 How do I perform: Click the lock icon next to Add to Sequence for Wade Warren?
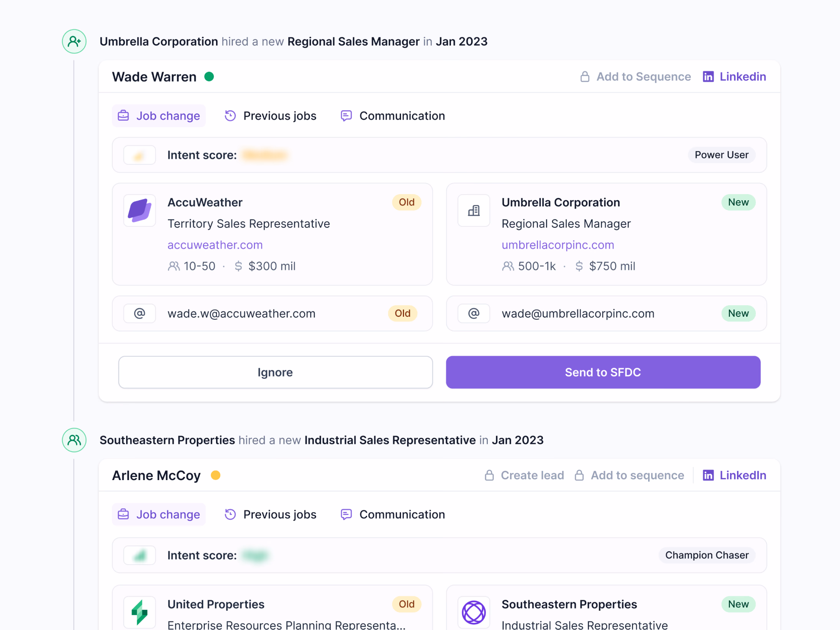click(x=585, y=76)
